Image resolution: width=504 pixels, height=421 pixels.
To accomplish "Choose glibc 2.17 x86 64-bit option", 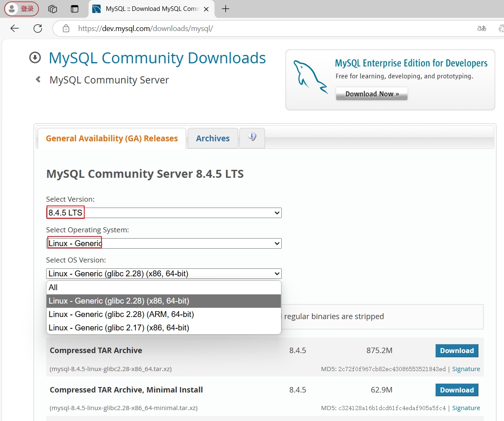I will 164,328.
